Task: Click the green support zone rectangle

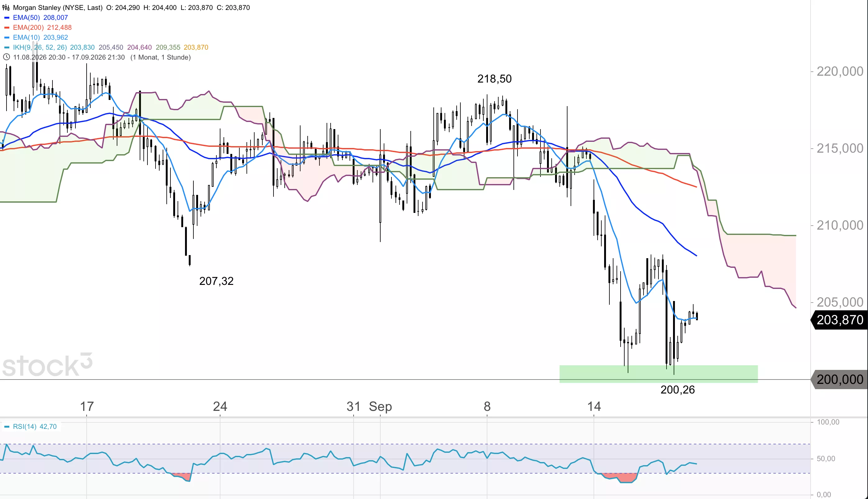Action: 658,374
